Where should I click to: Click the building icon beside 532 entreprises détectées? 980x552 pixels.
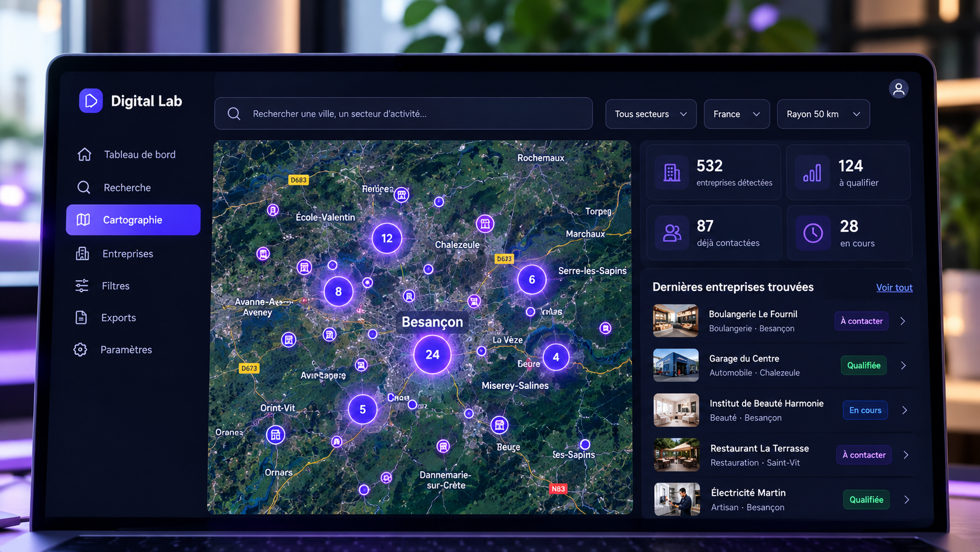pyautogui.click(x=672, y=172)
